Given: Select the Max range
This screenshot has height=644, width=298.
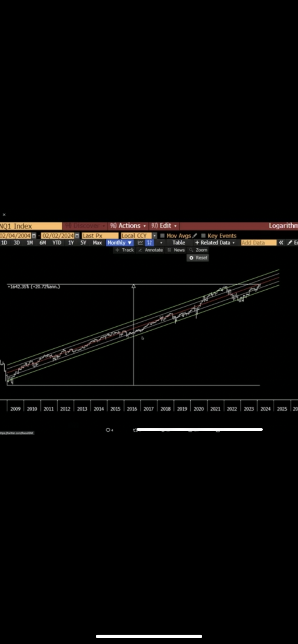Looking at the screenshot, I should [97, 243].
